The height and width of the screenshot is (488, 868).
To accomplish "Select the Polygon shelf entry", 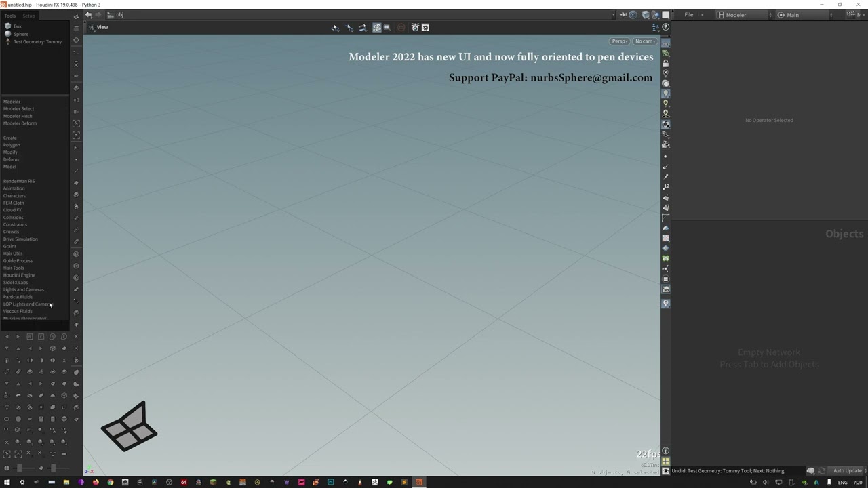I will tap(12, 145).
